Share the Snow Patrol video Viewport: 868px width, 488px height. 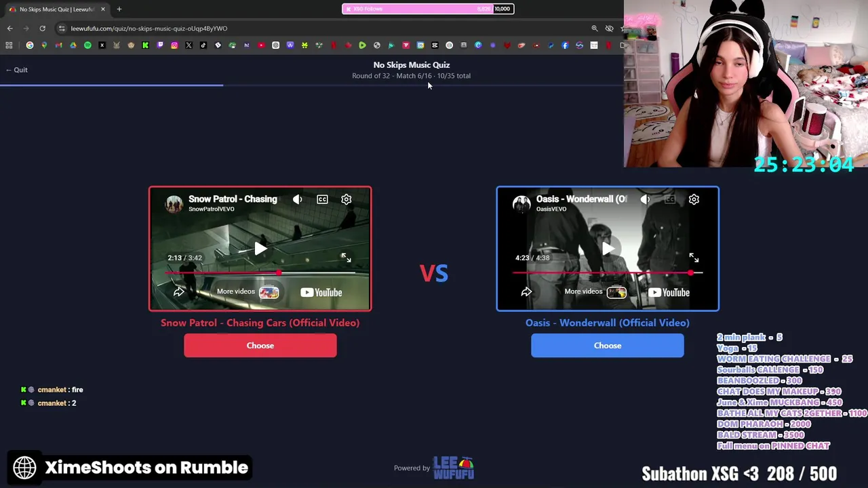[x=179, y=292]
